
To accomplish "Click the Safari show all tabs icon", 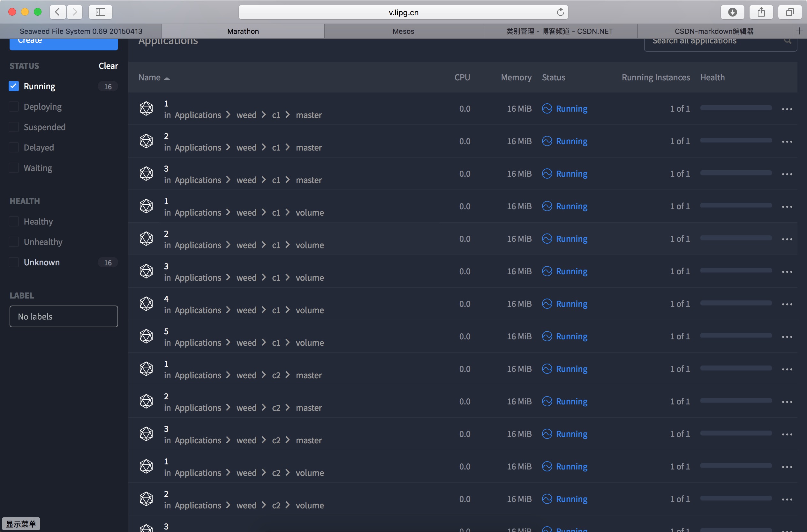I will click(790, 12).
